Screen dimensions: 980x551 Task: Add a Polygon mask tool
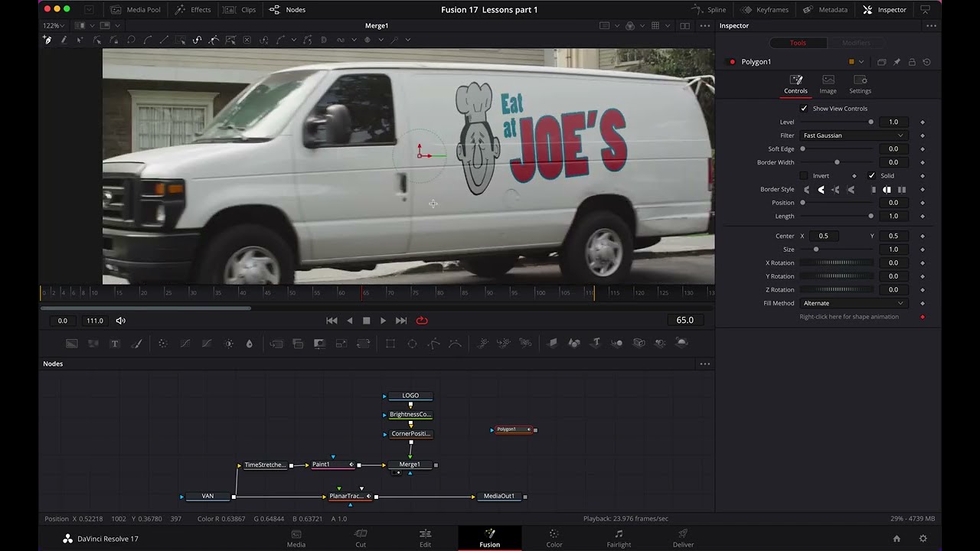(433, 344)
